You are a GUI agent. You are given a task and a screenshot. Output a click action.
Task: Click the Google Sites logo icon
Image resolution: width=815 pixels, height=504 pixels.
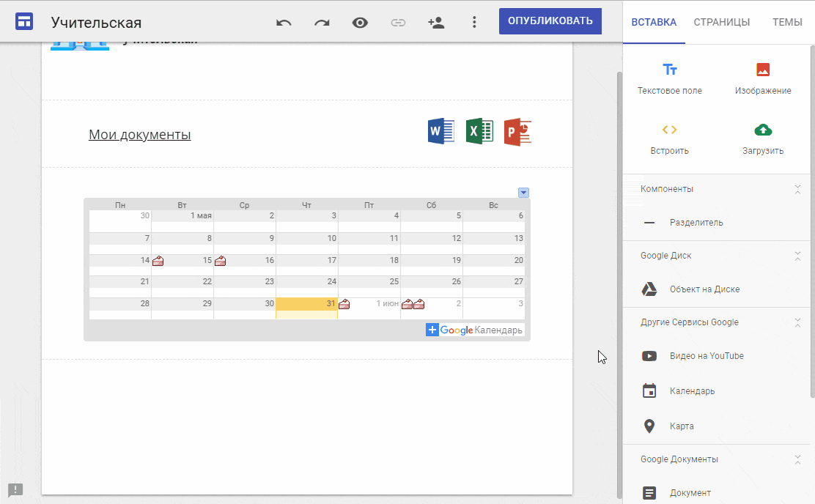click(24, 22)
